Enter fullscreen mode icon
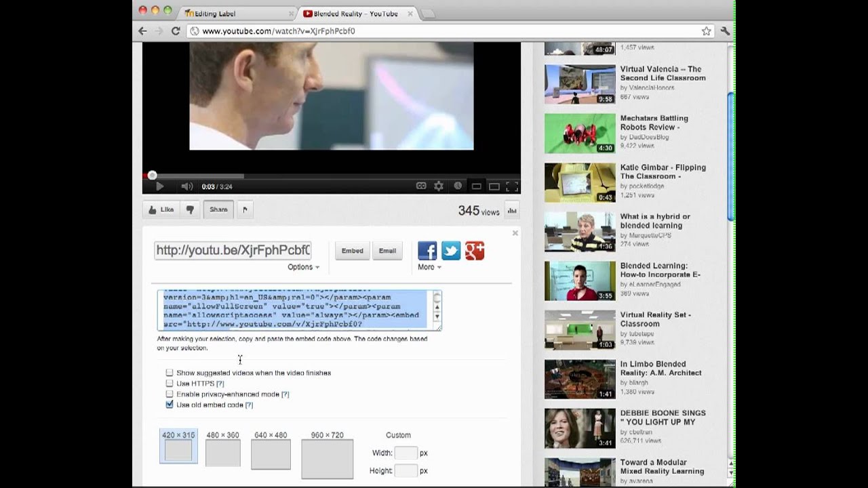868x488 pixels. pos(513,186)
